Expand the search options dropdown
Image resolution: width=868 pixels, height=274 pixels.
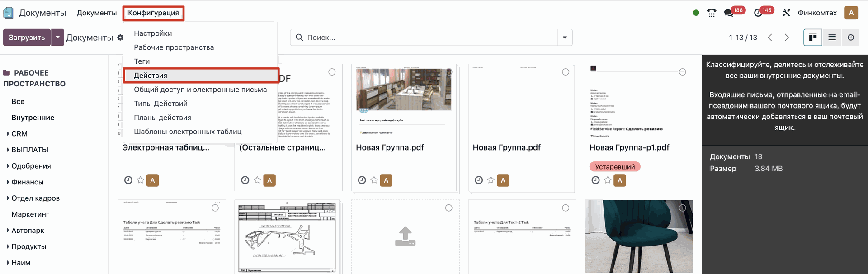(565, 38)
